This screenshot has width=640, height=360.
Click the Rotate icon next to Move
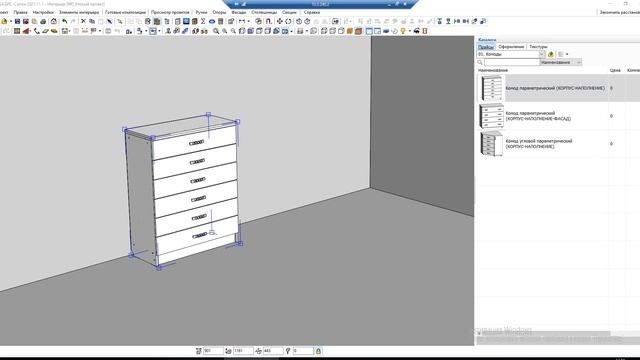pyautogui.click(x=288, y=21)
